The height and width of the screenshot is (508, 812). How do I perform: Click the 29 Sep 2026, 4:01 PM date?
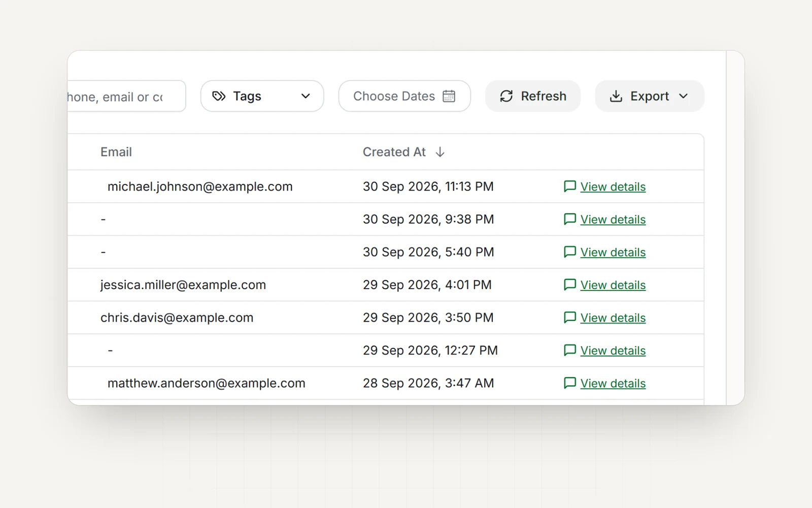point(427,284)
